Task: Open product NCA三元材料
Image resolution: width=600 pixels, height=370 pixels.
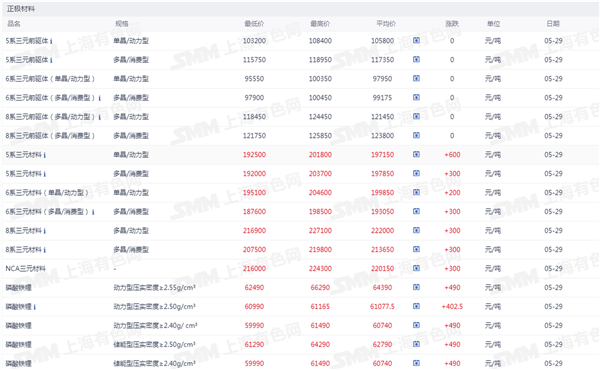Action: pos(25,269)
